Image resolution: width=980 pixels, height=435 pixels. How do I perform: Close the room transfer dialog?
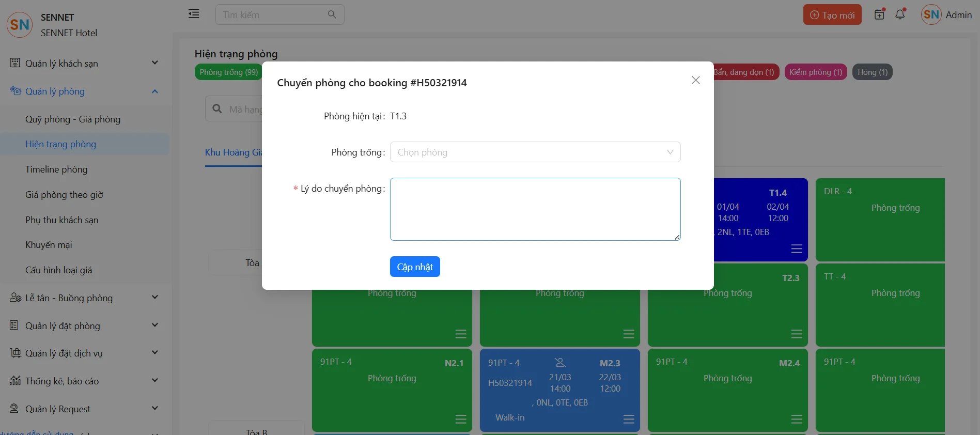695,80
